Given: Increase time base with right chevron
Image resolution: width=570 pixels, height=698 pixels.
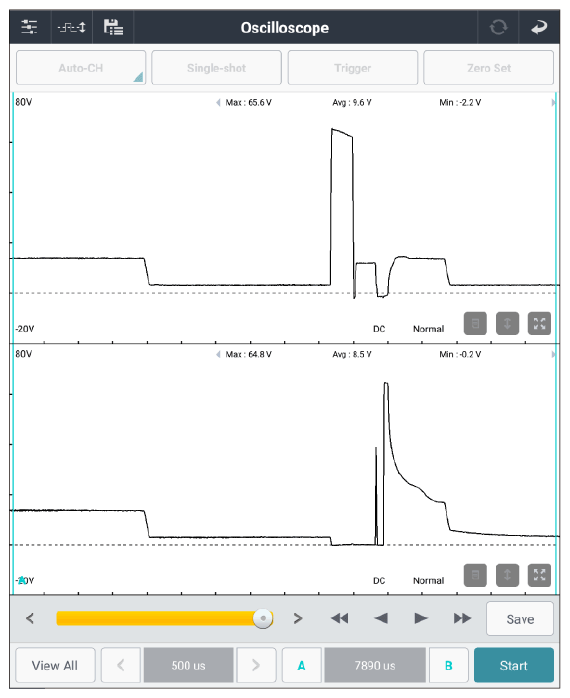Looking at the screenshot, I should pos(256,666).
